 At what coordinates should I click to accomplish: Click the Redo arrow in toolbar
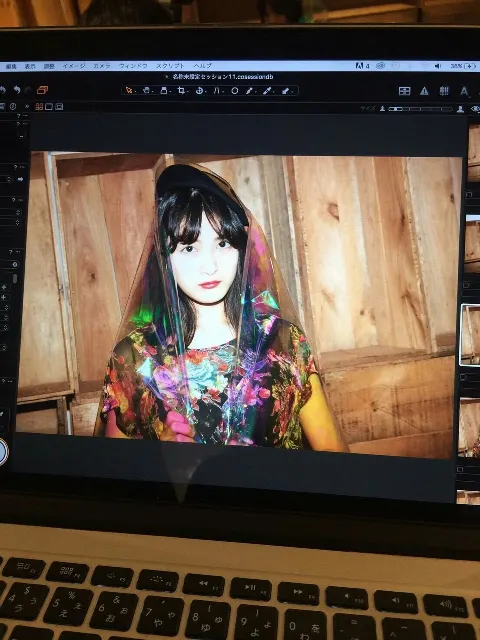pyautogui.click(x=28, y=90)
